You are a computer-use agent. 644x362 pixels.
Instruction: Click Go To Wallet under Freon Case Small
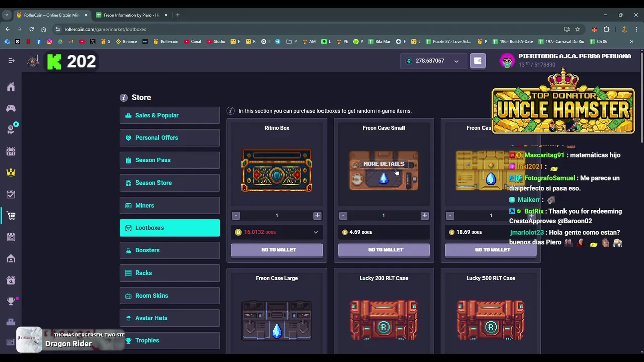point(384,250)
